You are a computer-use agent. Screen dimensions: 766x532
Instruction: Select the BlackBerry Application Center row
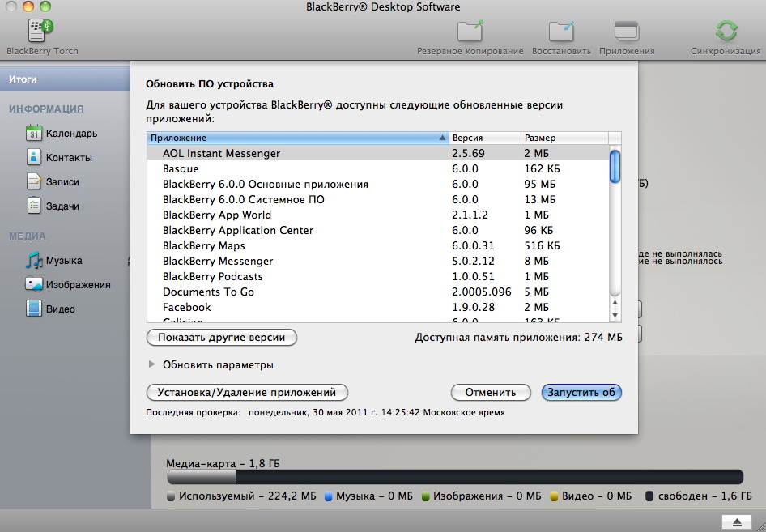coord(378,231)
